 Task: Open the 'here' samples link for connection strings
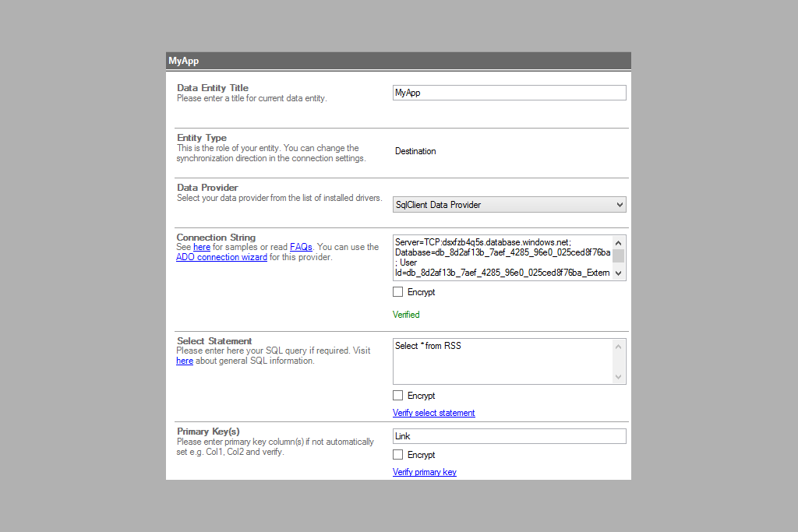click(202, 247)
